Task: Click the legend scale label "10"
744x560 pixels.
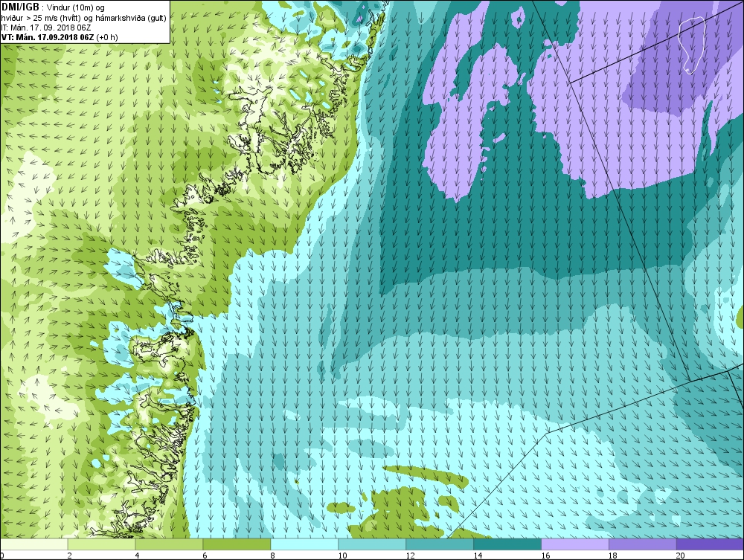Action: click(342, 556)
